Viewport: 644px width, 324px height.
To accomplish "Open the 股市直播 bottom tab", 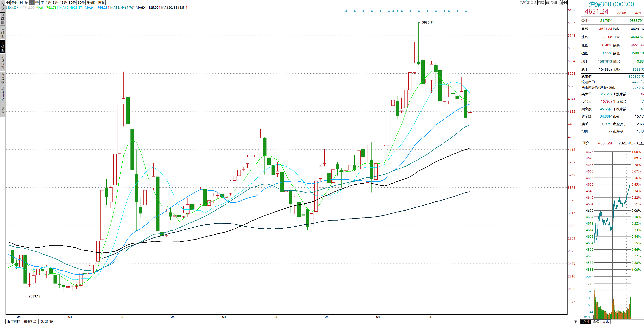I will point(14,321).
